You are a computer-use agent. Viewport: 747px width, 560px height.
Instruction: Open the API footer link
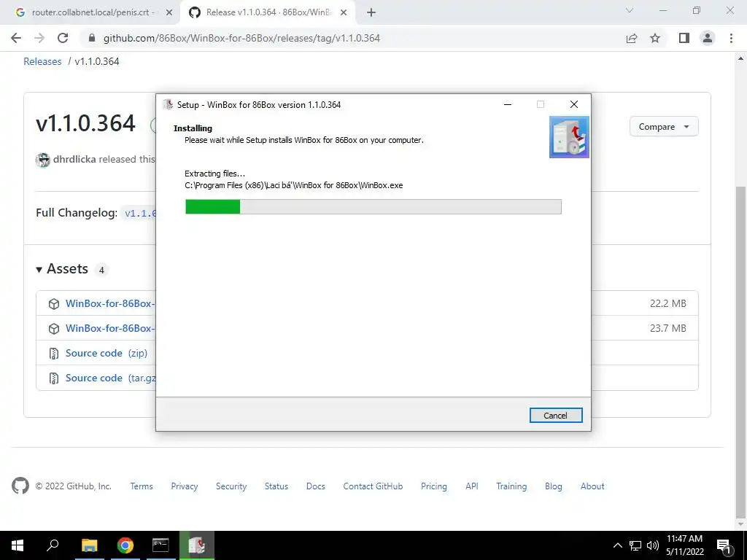point(472,486)
